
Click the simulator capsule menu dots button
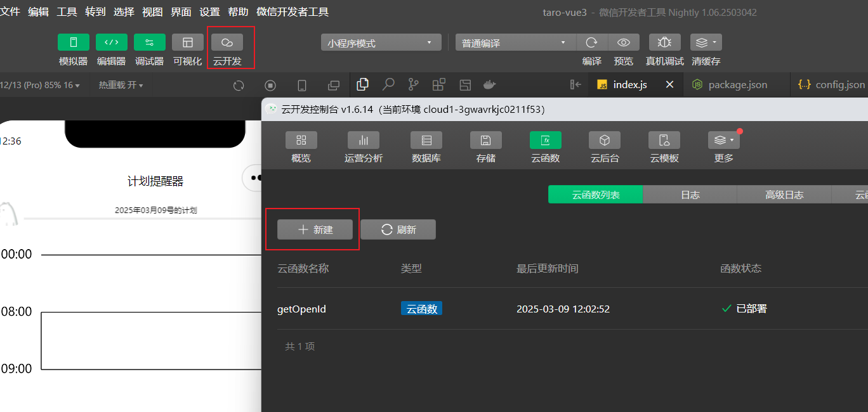point(254,178)
